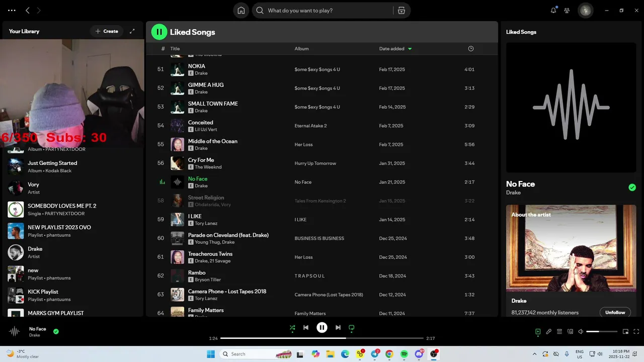Open About the artist card

point(571,260)
